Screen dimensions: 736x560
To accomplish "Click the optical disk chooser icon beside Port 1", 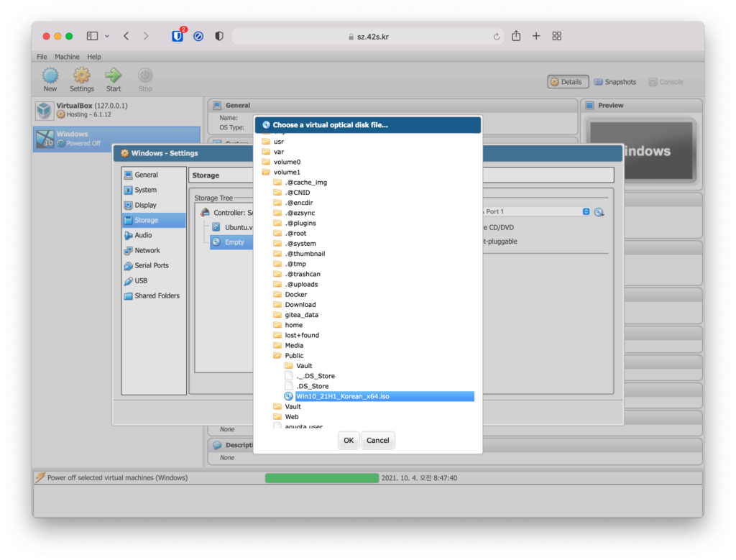I will pos(599,212).
